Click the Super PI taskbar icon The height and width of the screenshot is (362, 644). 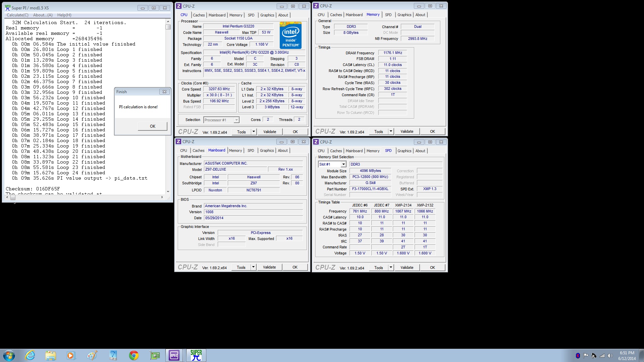point(196,355)
